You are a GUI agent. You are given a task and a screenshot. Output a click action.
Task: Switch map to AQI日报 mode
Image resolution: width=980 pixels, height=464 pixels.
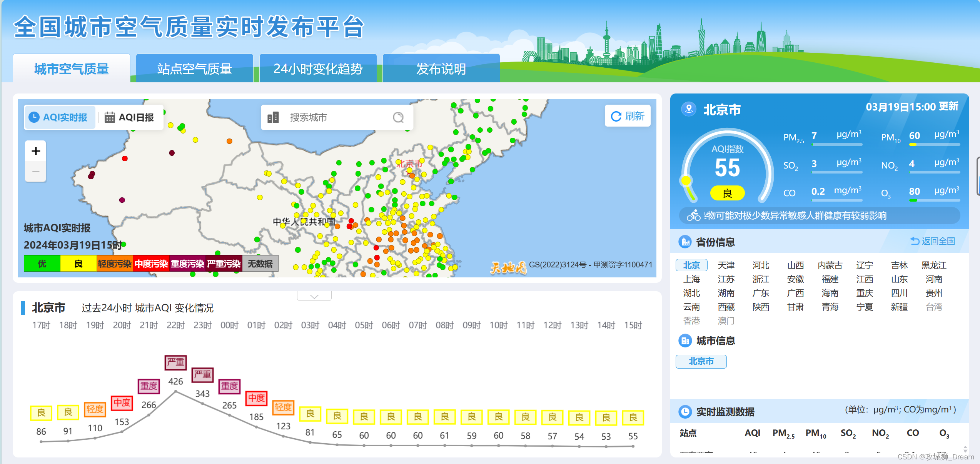(130, 117)
